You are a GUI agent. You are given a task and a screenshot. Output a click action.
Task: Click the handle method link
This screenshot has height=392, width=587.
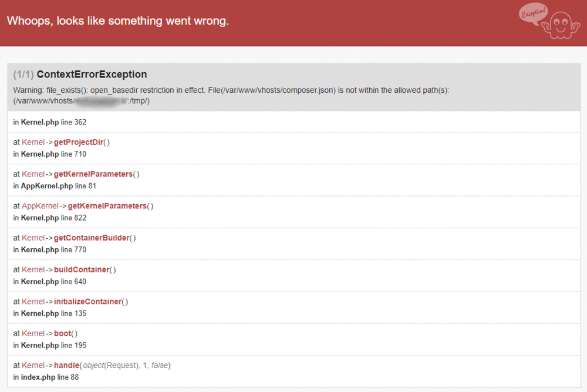67,365
